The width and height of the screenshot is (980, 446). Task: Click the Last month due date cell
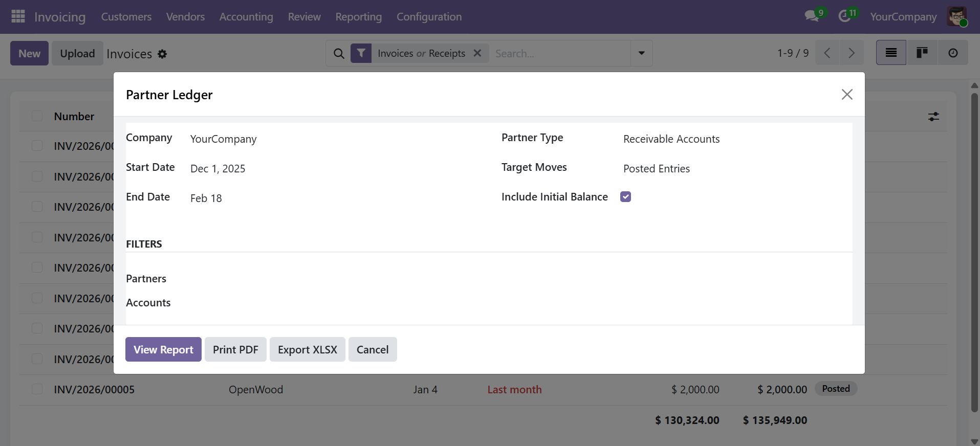point(514,390)
